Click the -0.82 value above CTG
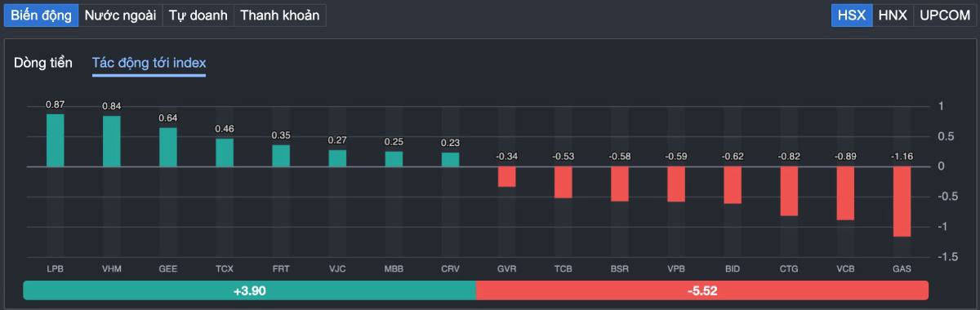980x310 pixels. coord(789,156)
